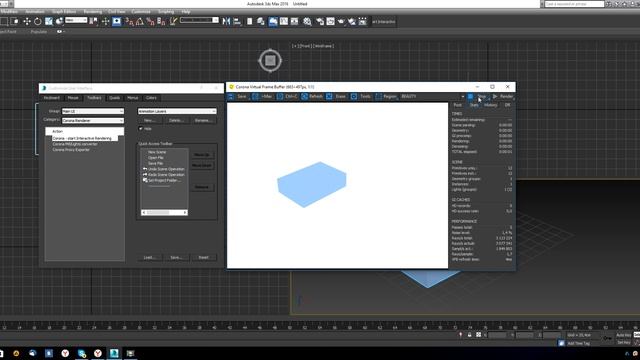This screenshot has height=360, width=640.
Task: Click Reset in Customize dialog
Action: pos(204,258)
